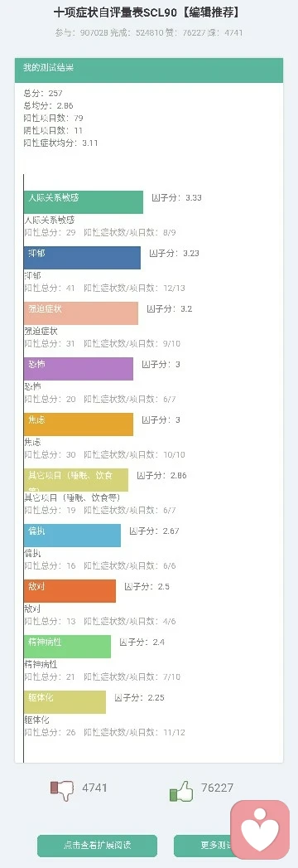
Task: Select the 焦虑 orange-yellow bar
Action: [79, 424]
